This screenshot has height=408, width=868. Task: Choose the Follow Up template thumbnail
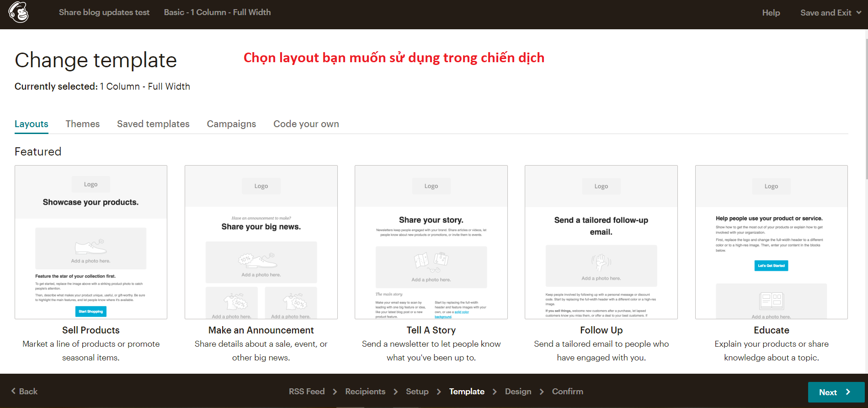tap(601, 242)
